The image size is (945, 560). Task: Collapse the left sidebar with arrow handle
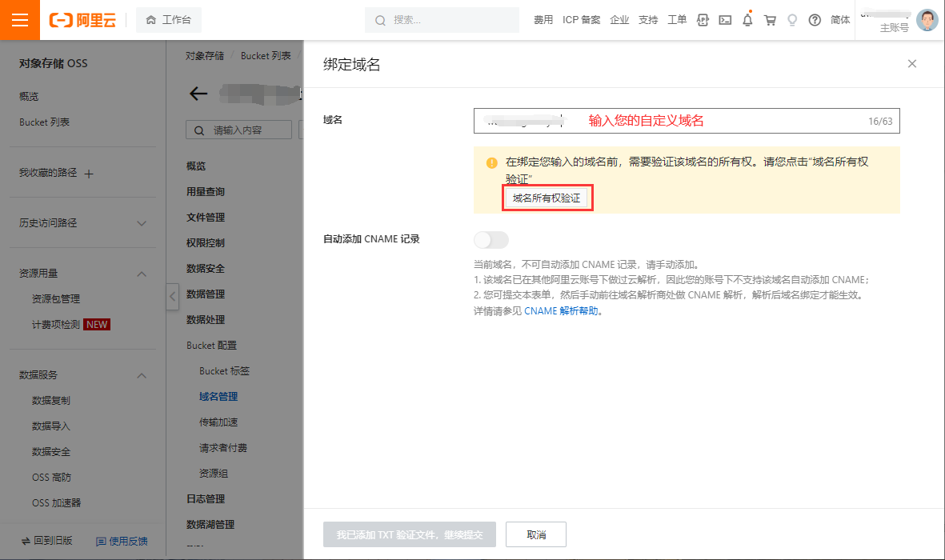pos(173,296)
